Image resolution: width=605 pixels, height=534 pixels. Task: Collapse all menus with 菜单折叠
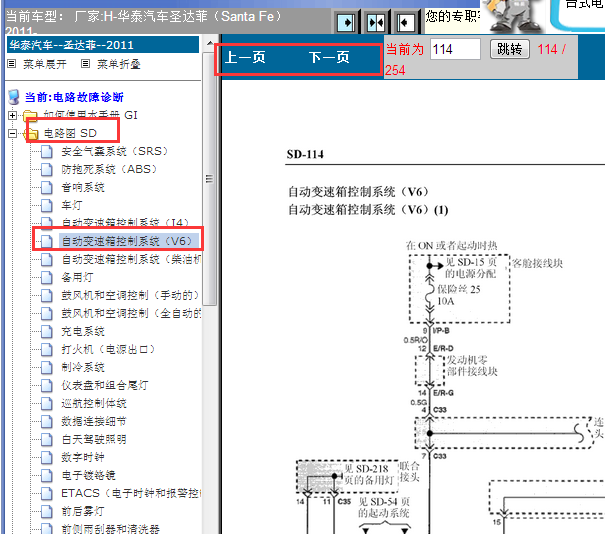click(118, 64)
